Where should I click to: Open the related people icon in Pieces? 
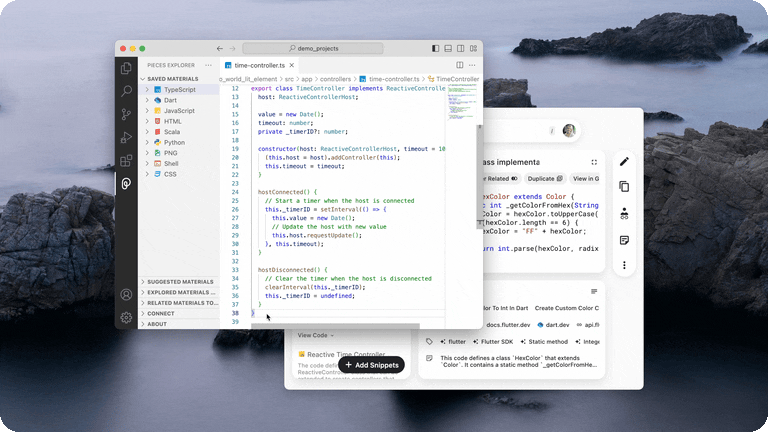click(624, 214)
